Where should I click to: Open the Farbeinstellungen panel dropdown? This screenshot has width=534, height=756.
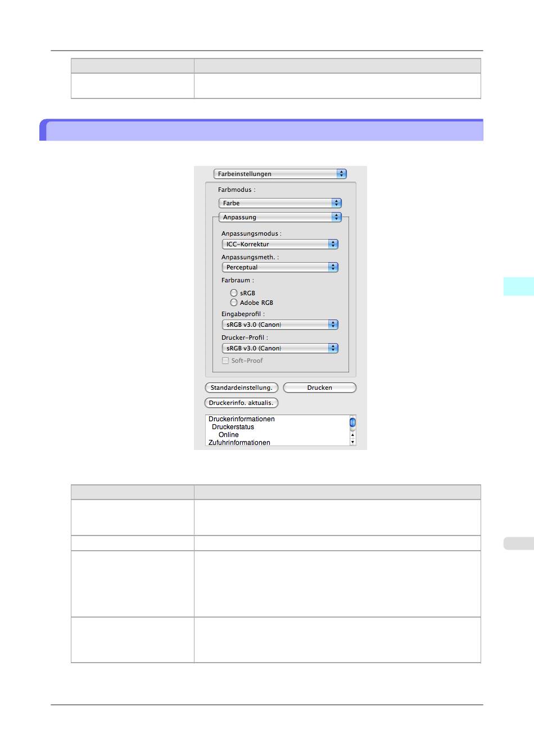280,174
